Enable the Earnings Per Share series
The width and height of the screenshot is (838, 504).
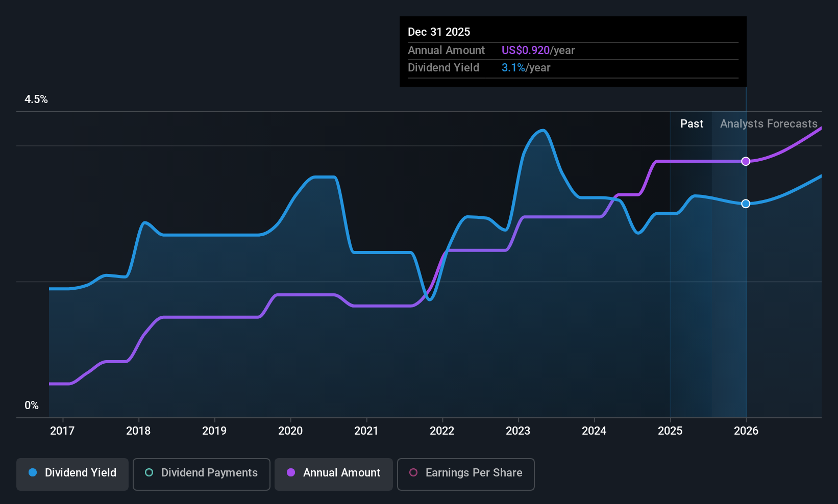(x=466, y=474)
